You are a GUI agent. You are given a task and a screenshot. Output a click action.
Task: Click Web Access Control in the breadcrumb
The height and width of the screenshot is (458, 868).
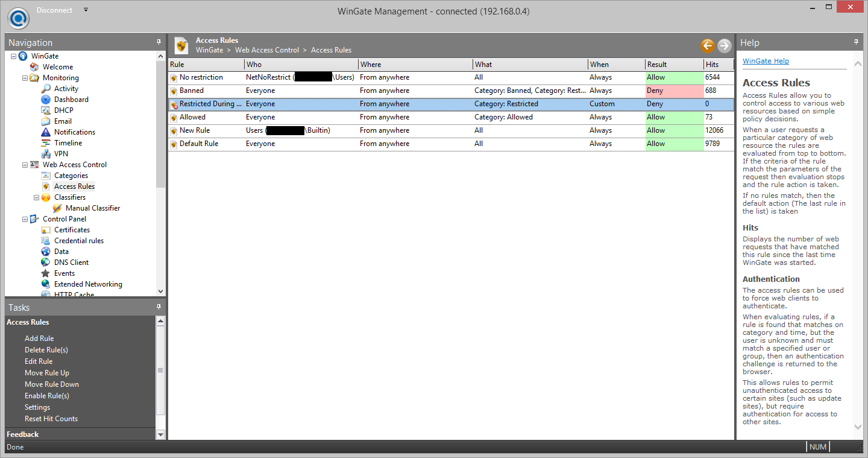[x=267, y=50]
